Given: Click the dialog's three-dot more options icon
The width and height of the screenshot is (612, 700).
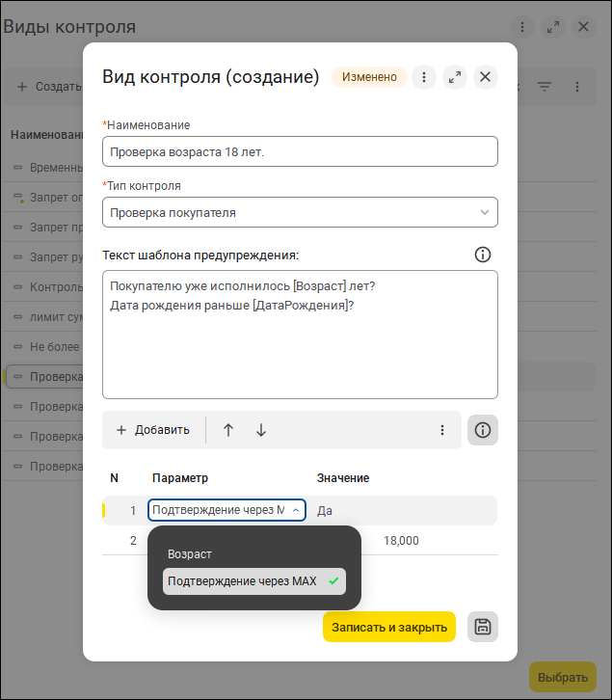Looking at the screenshot, I should pos(424,77).
